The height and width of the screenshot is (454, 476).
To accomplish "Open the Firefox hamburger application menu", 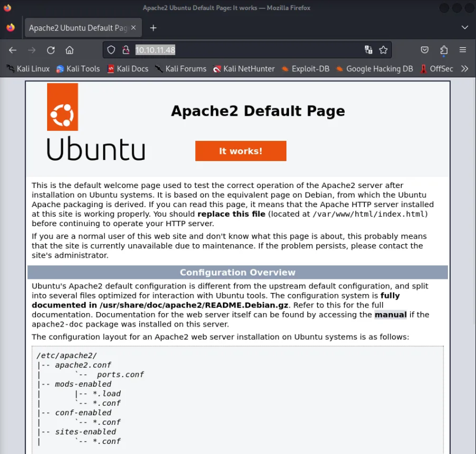I will pyautogui.click(x=463, y=50).
